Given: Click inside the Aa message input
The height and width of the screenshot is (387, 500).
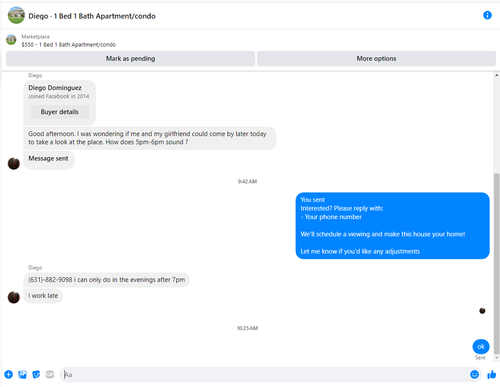Looking at the screenshot, I should [x=265, y=374].
